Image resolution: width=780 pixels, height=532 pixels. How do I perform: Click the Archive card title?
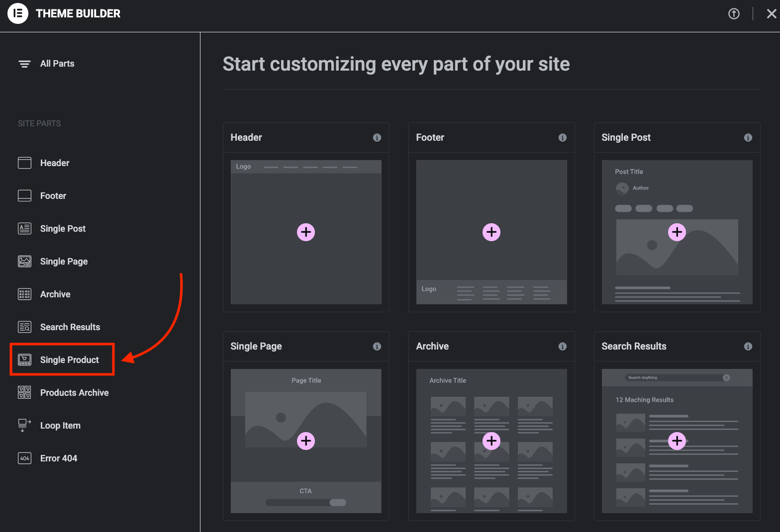[x=432, y=347]
